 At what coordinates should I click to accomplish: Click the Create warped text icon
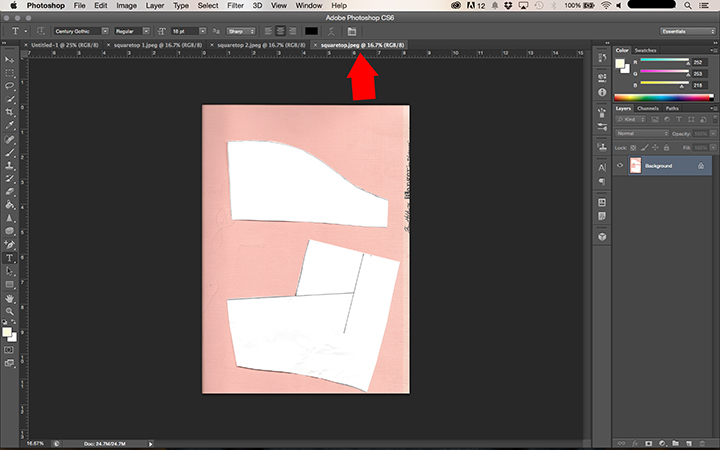click(x=331, y=31)
